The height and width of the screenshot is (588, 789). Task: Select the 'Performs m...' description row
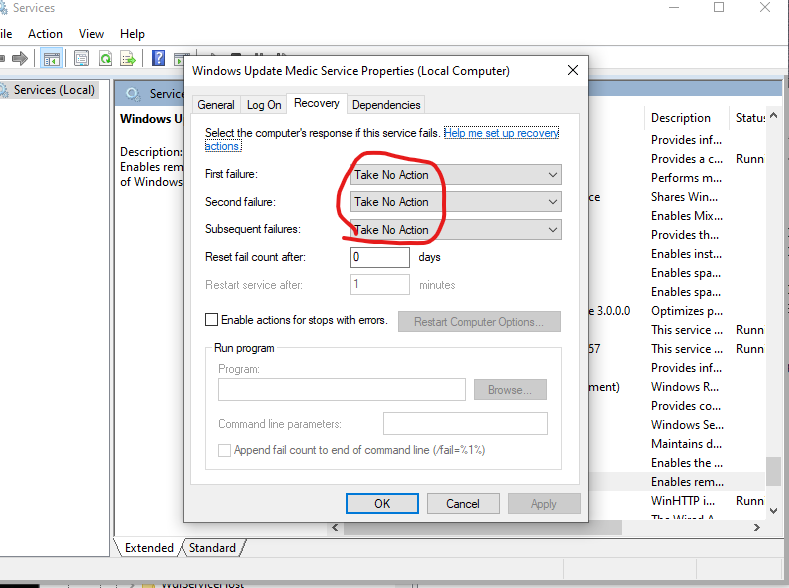pos(686,178)
